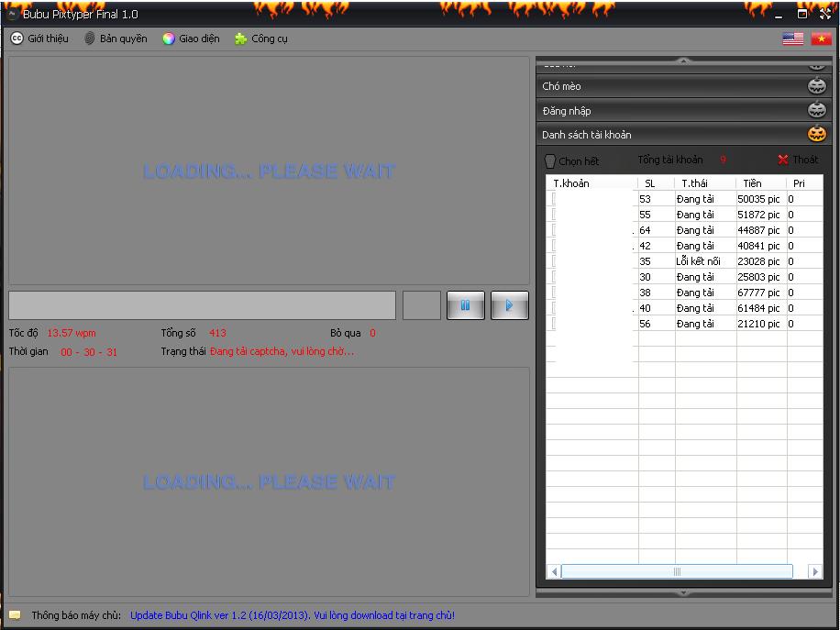
Task: Check the account row with SL 40
Action: point(554,307)
